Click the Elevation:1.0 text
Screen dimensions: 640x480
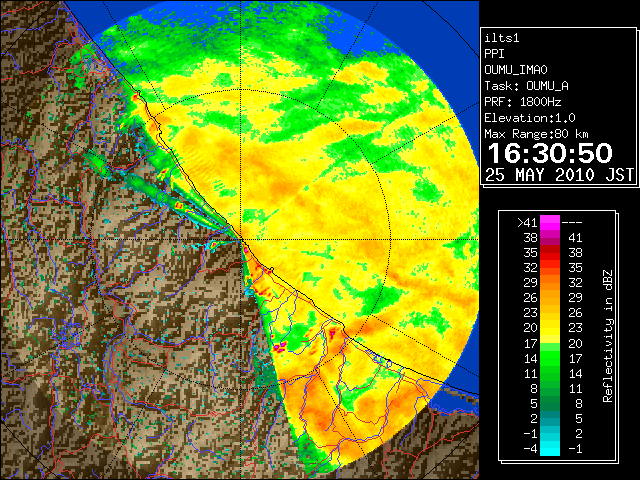click(x=530, y=118)
